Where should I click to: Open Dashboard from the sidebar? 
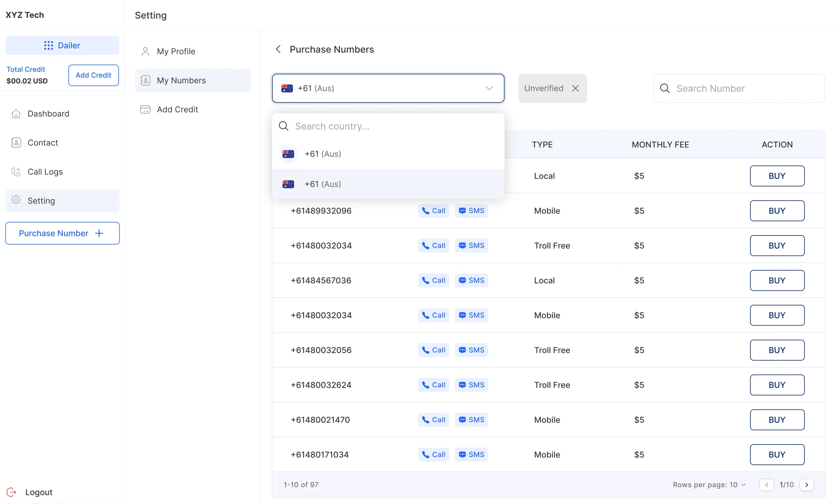pyautogui.click(x=48, y=114)
